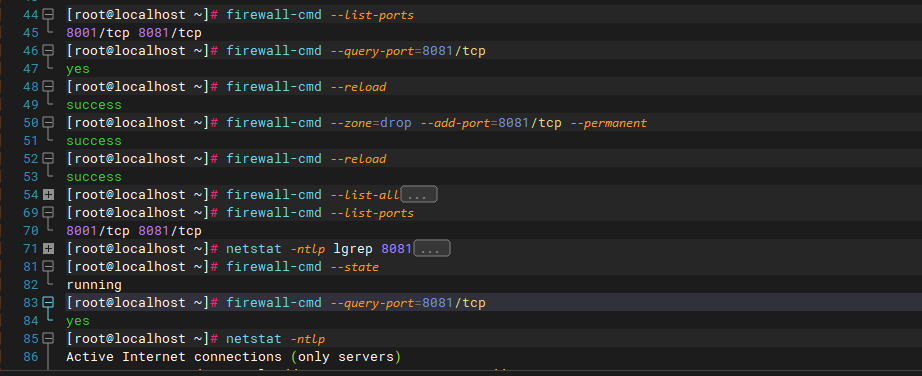The image size is (922, 376).
Task: Expand the folded block at line 71
Action: point(48,248)
